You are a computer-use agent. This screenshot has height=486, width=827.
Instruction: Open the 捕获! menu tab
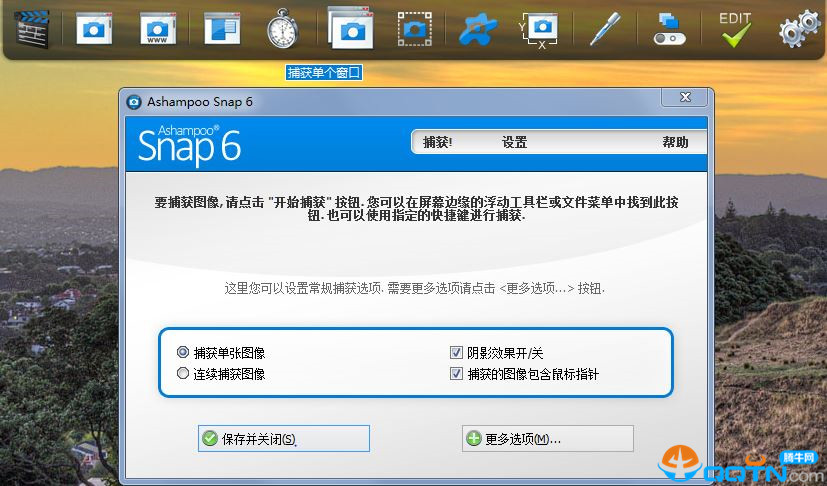[438, 142]
